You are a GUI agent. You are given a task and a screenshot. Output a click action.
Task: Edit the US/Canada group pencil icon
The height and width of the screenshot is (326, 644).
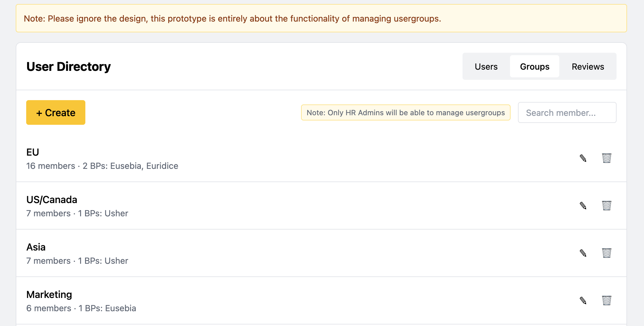pyautogui.click(x=583, y=206)
